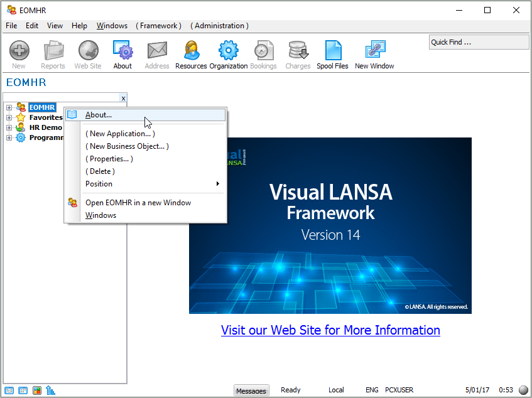Click the Address envelope icon
532x398 pixels.
(157, 50)
